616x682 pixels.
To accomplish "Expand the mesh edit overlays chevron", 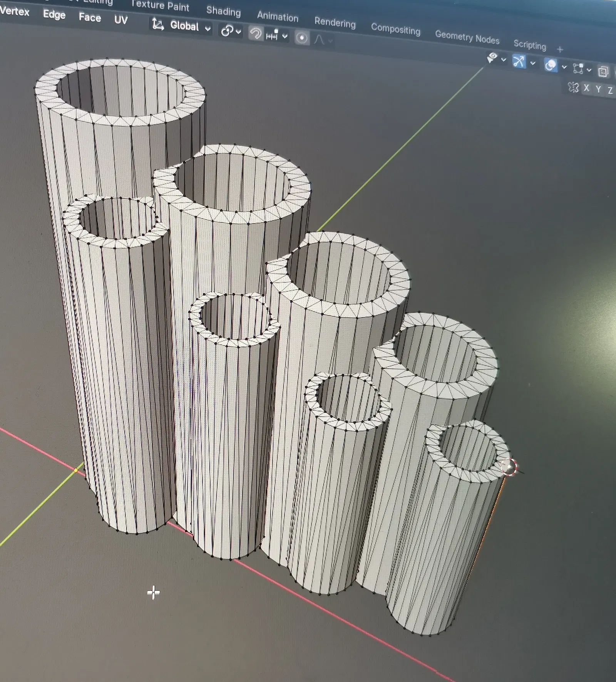I will 589,70.
